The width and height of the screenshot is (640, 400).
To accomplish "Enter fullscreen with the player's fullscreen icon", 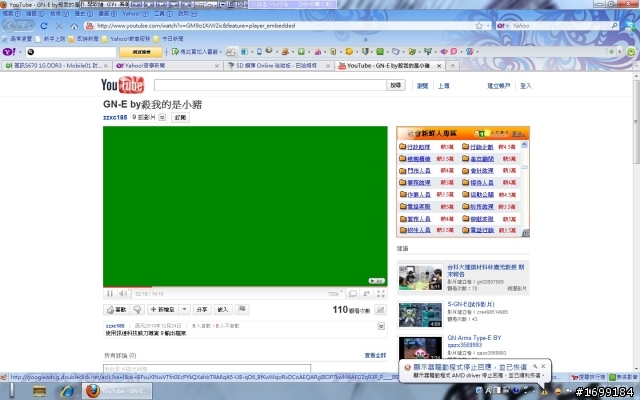I will (x=381, y=294).
